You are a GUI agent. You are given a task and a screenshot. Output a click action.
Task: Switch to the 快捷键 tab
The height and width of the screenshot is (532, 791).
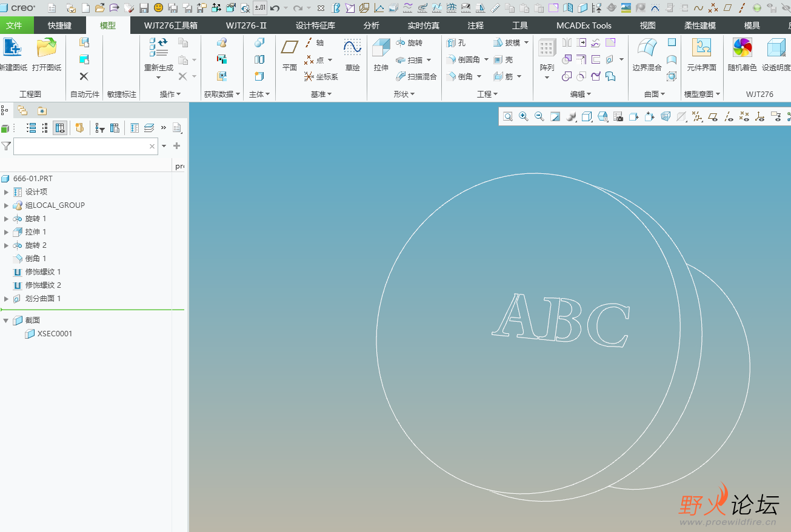[59, 25]
